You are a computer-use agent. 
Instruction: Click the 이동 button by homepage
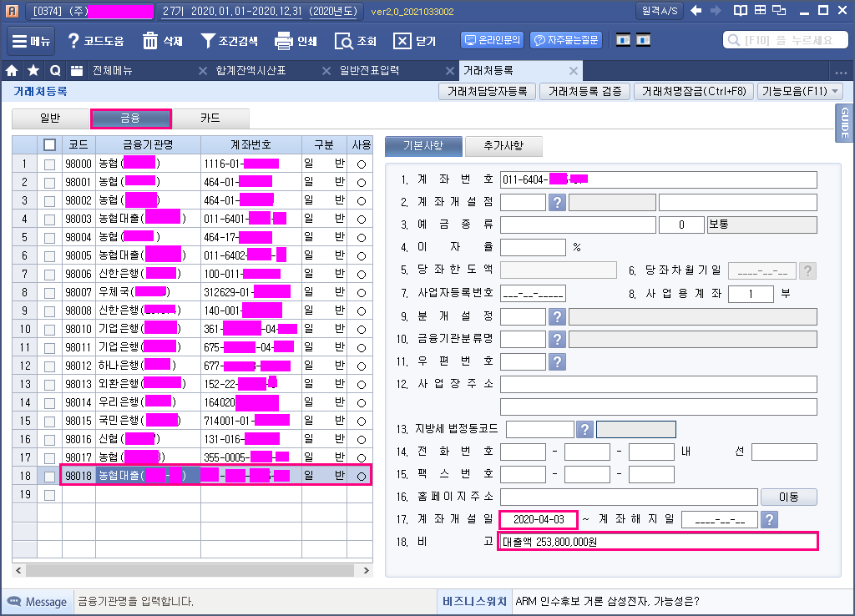tap(788, 497)
